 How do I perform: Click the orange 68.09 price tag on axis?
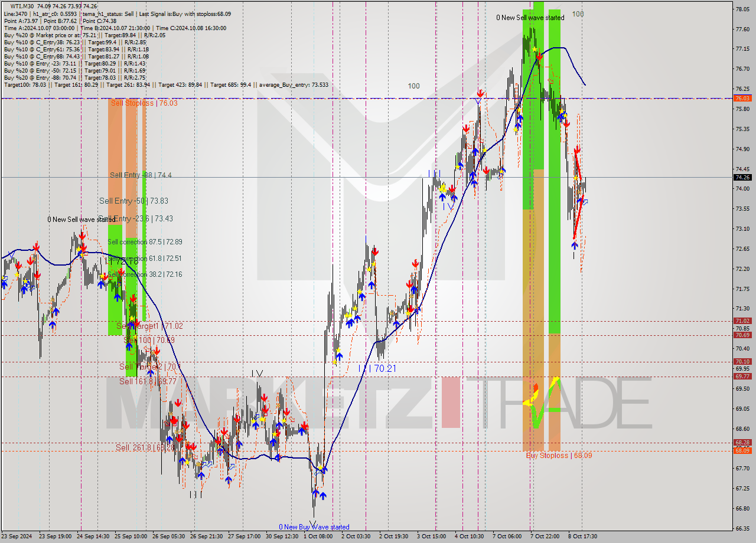coord(742,450)
